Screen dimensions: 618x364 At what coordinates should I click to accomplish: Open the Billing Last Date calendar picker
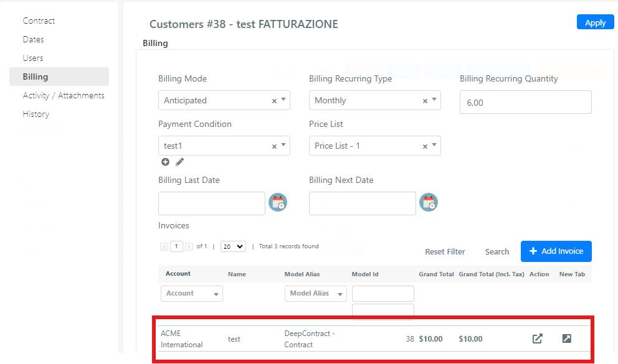click(278, 202)
